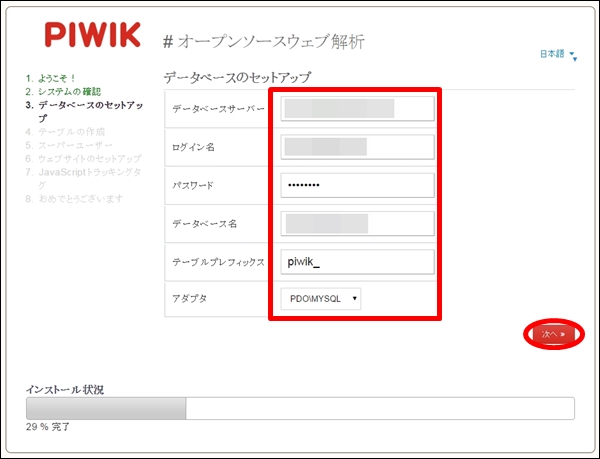This screenshot has height=459, width=600.
Task: Click step 1. ようこそ！ in sidebar
Action: [51, 78]
